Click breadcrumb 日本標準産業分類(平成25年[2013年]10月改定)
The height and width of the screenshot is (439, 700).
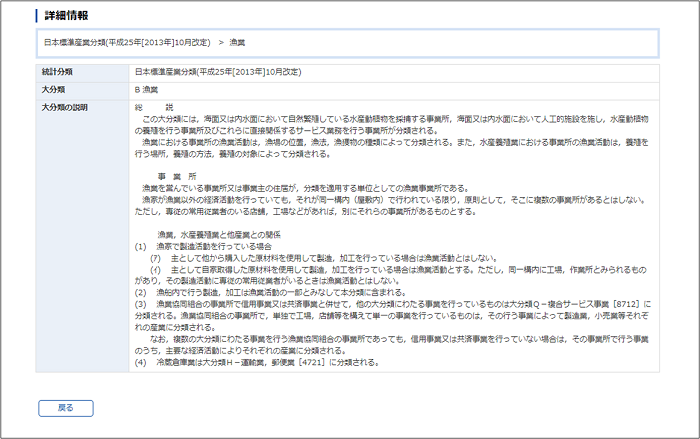coord(127,42)
